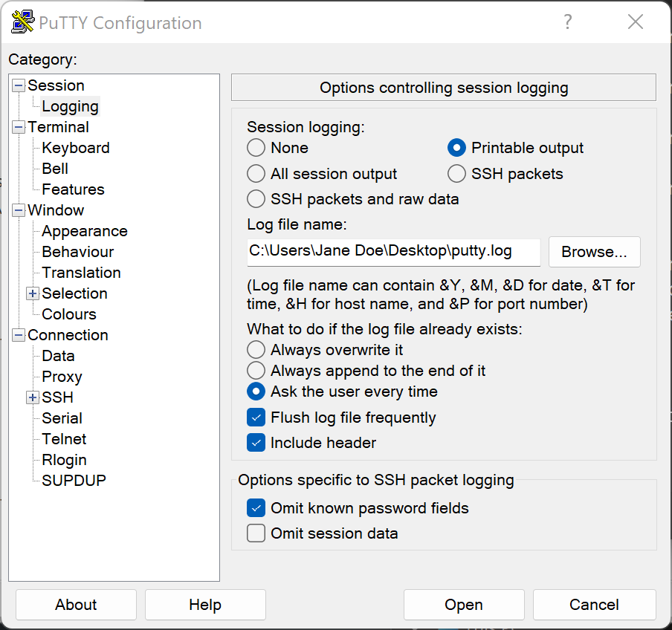Screen dimensions: 672x630
Task: Enable Omit session data
Action: pyautogui.click(x=256, y=533)
